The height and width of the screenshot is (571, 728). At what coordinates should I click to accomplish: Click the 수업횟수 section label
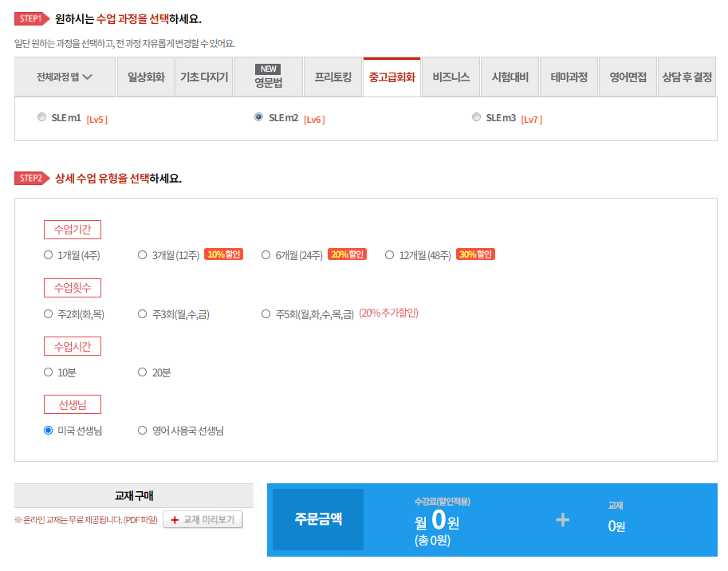point(73,288)
